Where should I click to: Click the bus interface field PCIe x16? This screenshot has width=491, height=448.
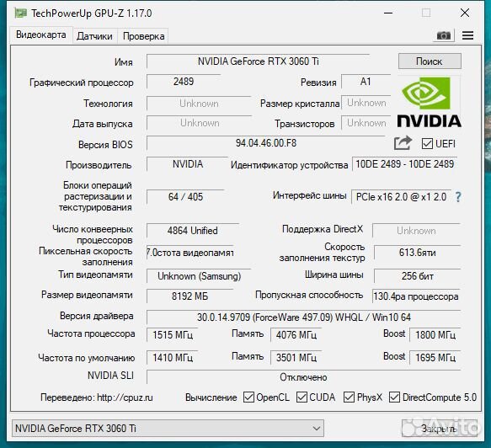(402, 197)
